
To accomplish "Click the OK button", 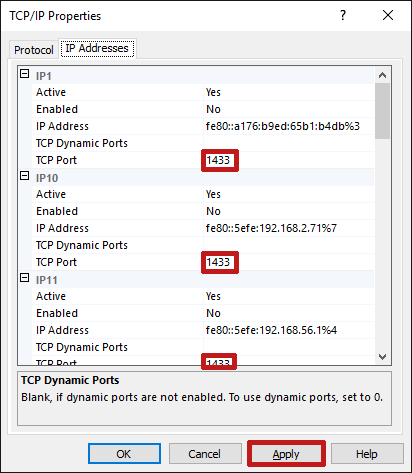I will tap(124, 454).
